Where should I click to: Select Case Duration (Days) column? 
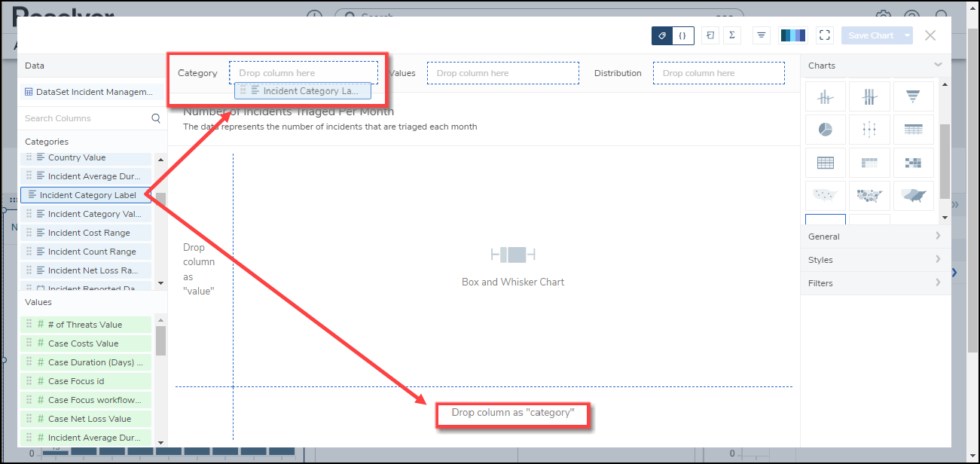point(86,362)
